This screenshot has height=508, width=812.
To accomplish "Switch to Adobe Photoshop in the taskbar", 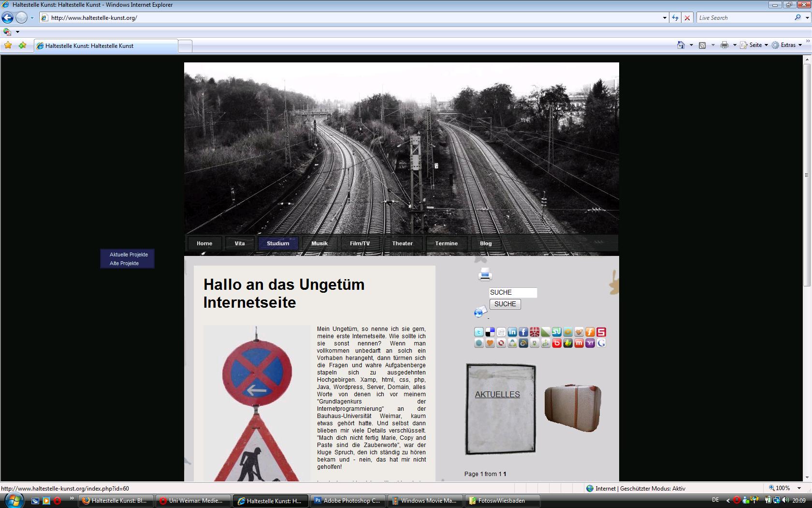I will pyautogui.click(x=348, y=501).
